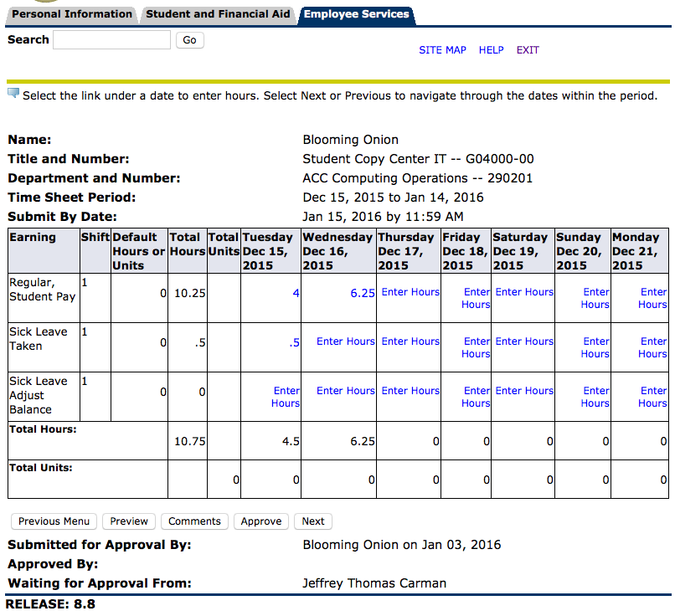The width and height of the screenshot is (675, 616).
Task: Click 'Student Copy Center IT -- G04000-00' text
Action: [418, 159]
